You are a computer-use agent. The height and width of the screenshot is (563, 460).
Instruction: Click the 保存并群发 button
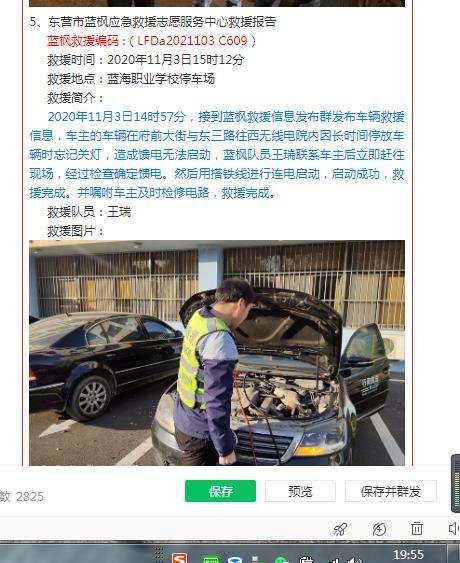(391, 491)
